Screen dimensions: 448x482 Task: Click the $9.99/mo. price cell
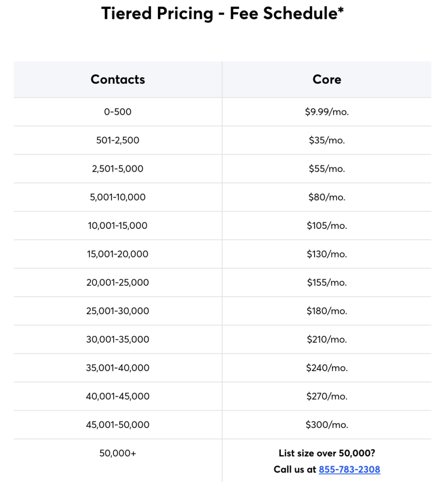pyautogui.click(x=326, y=112)
